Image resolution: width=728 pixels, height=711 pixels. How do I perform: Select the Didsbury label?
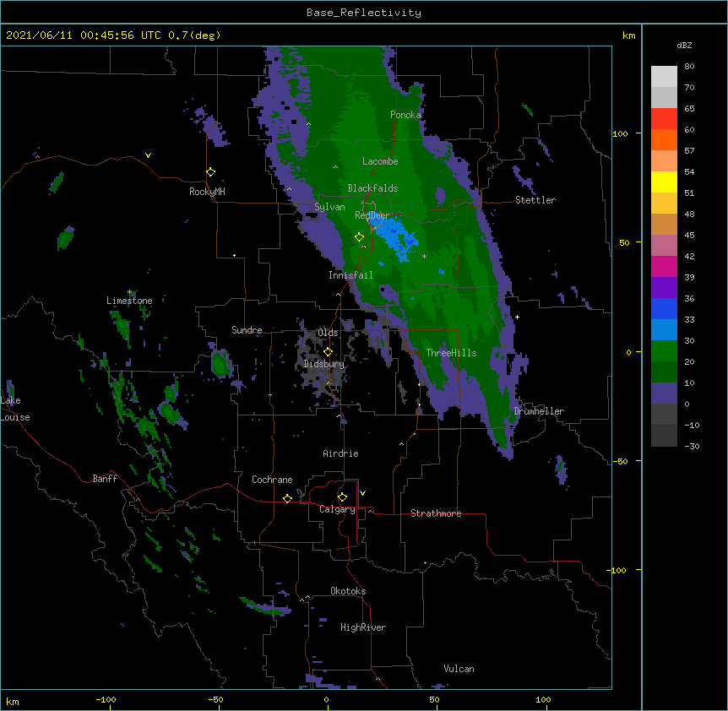click(323, 364)
